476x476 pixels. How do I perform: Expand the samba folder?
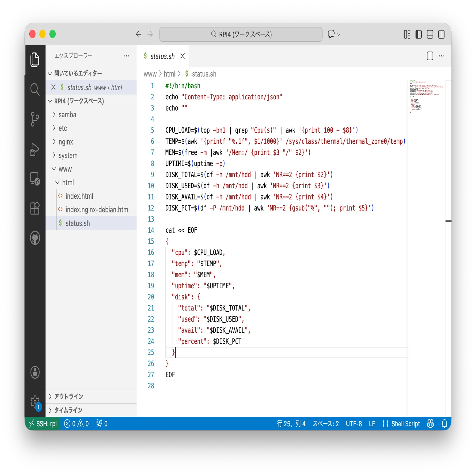coord(91,115)
